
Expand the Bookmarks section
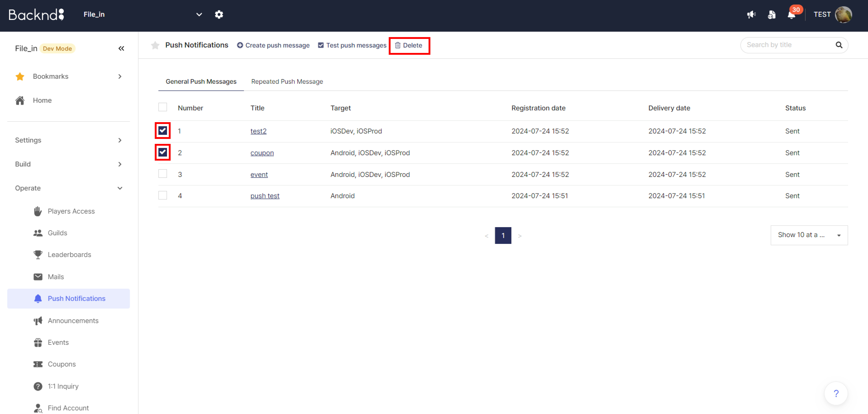pyautogui.click(x=68, y=76)
